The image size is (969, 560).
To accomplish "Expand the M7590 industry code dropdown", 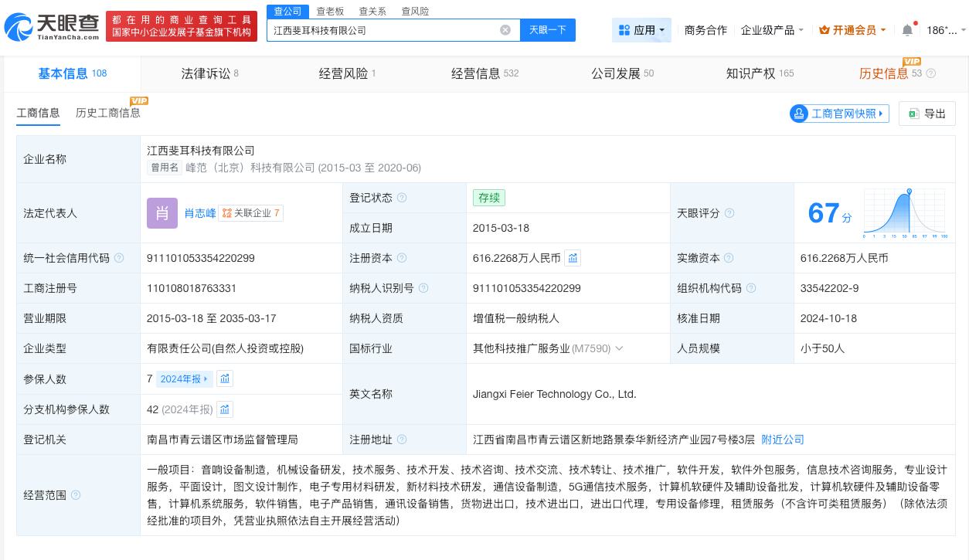I will tap(619, 348).
